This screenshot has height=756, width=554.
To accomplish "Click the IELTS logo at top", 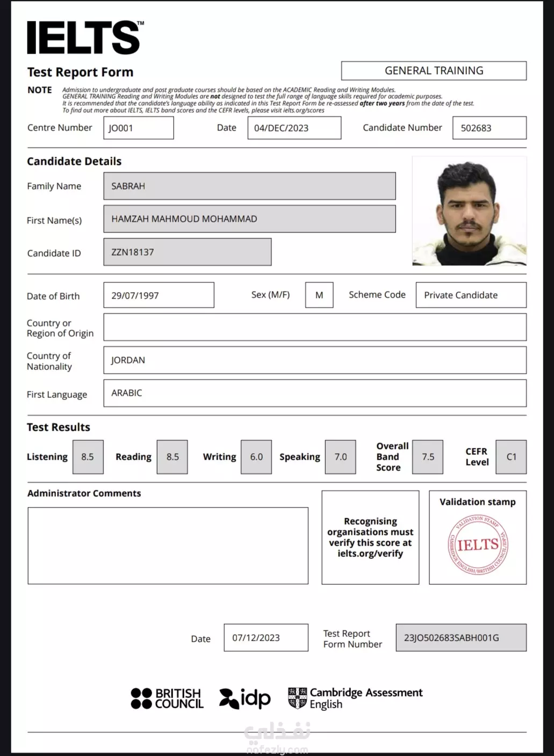I will (85, 38).
